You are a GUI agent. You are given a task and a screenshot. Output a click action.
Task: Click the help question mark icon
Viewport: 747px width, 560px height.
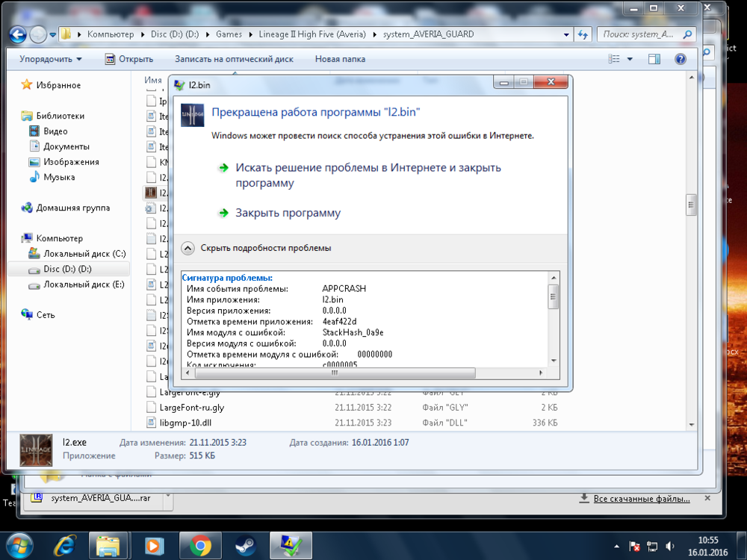point(681,59)
